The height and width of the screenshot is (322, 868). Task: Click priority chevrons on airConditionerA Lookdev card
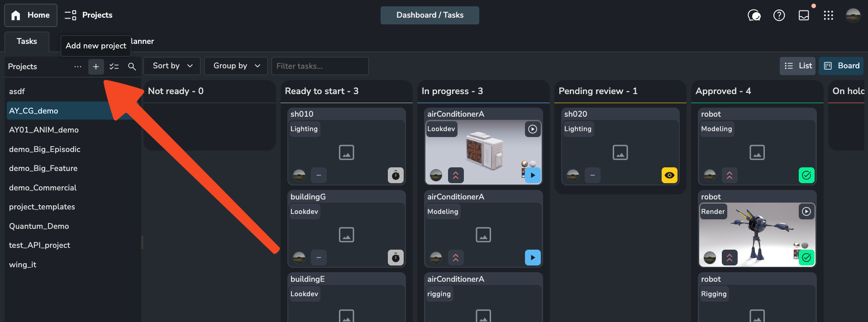456,175
